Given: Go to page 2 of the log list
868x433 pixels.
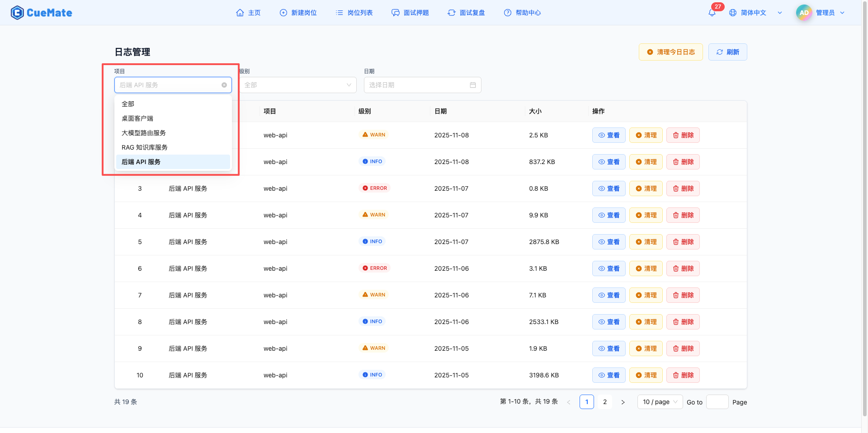Looking at the screenshot, I should point(604,402).
